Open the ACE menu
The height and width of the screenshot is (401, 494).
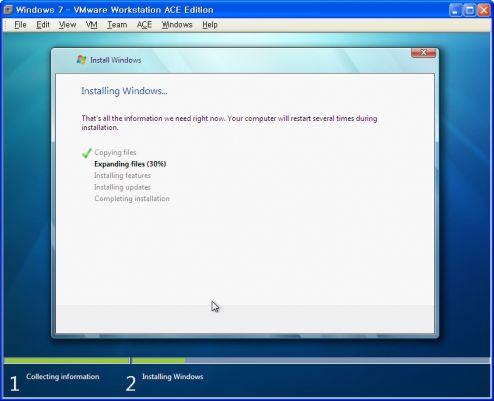tap(144, 25)
